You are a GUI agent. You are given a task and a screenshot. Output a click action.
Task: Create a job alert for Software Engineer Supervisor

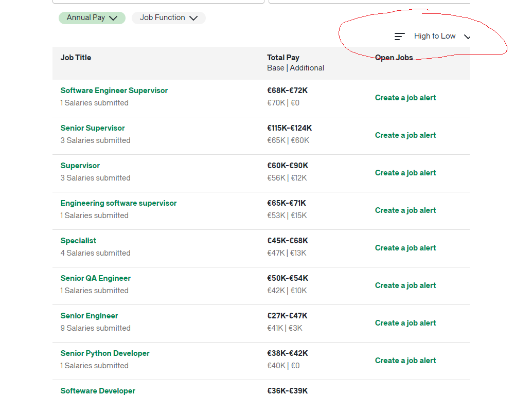click(x=405, y=98)
